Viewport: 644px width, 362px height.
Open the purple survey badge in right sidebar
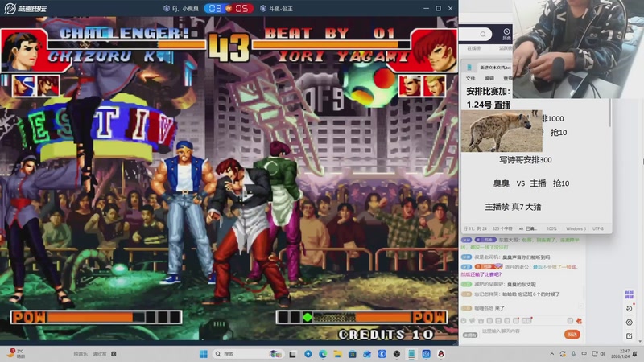click(629, 294)
